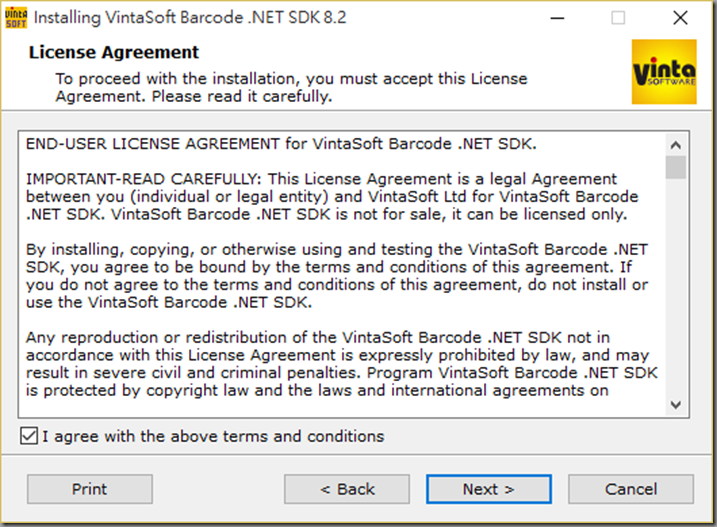This screenshot has height=527, width=717.
Task: Click the license text scroll up arrow
Action: 676,145
